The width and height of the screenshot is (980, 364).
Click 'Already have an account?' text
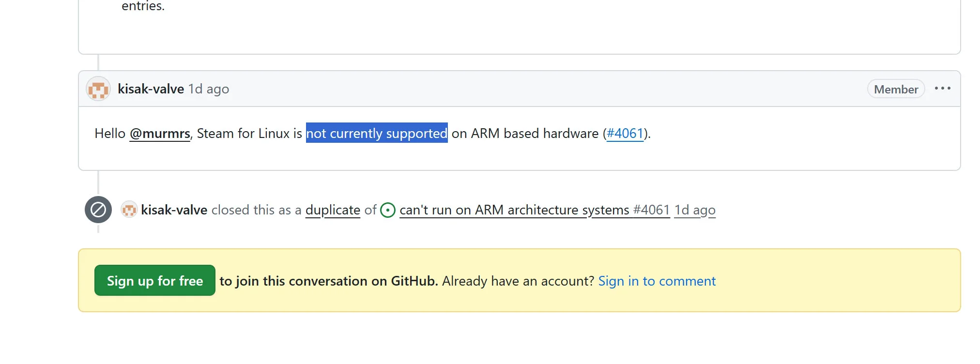(x=518, y=281)
